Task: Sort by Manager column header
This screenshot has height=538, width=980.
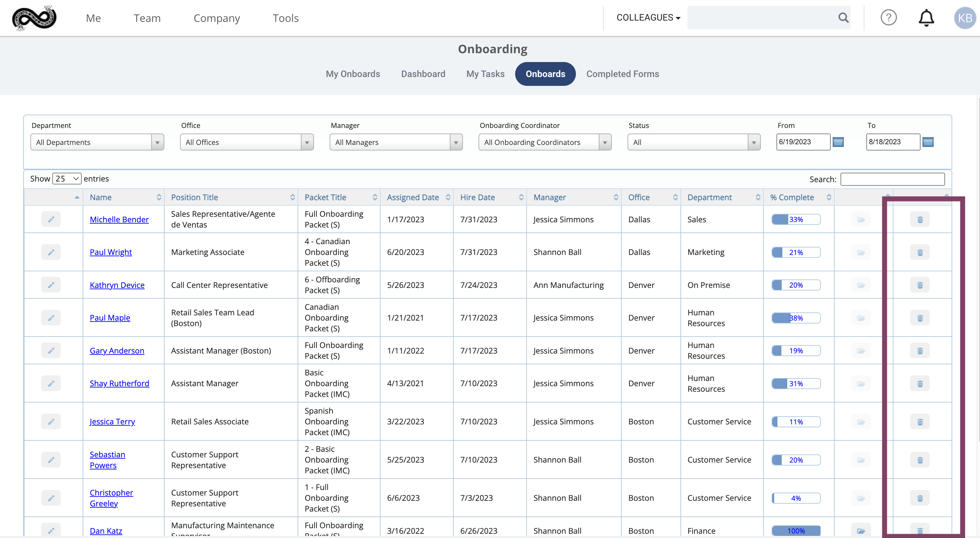Action: (574, 197)
